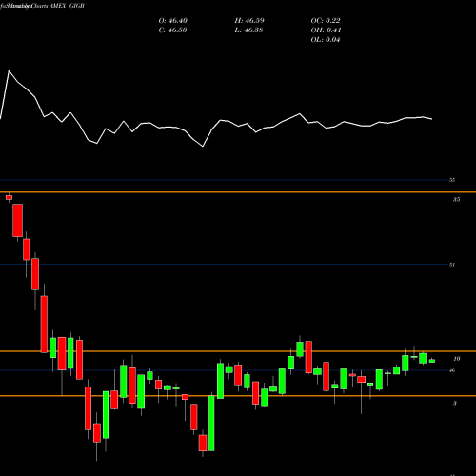Click the last small green candlestick
The width and height of the screenshot is (476, 476).
[x=432, y=361]
